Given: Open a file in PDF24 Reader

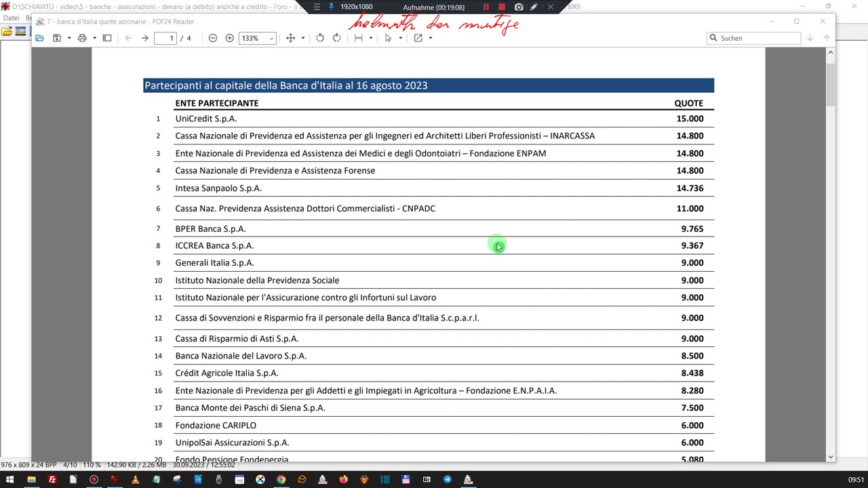Looking at the screenshot, I should [40, 38].
